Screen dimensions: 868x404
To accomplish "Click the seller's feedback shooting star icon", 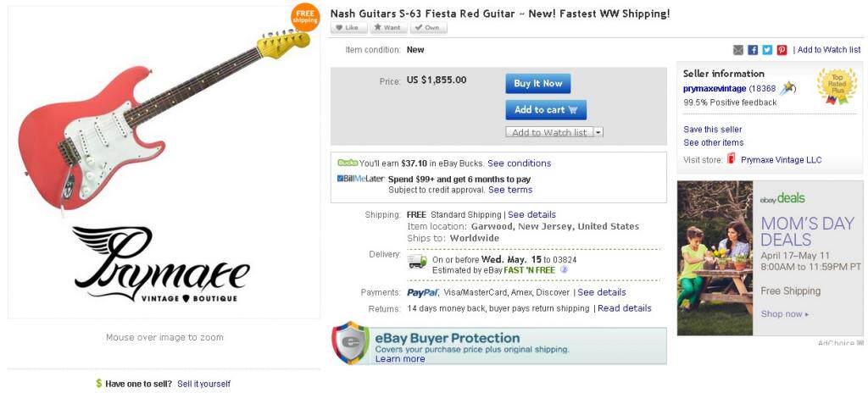I will click(788, 88).
